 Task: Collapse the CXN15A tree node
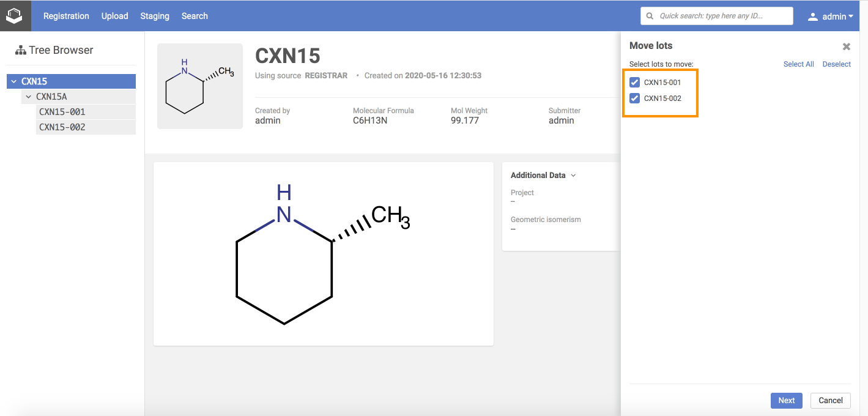[29, 97]
